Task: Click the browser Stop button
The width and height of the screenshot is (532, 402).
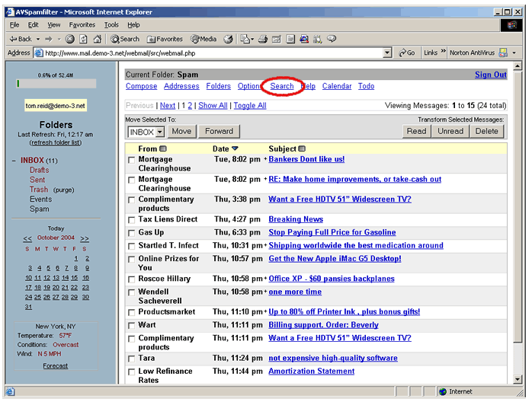Action: [x=70, y=39]
